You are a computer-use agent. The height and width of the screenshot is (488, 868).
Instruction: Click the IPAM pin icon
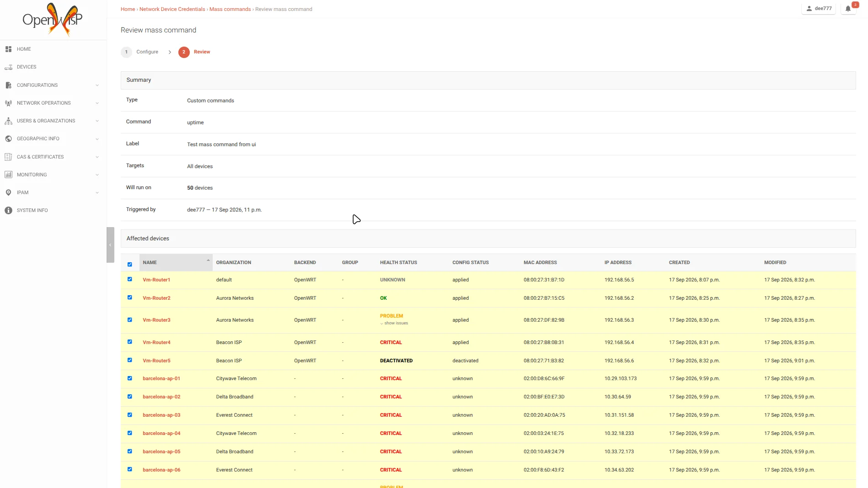pos(8,193)
